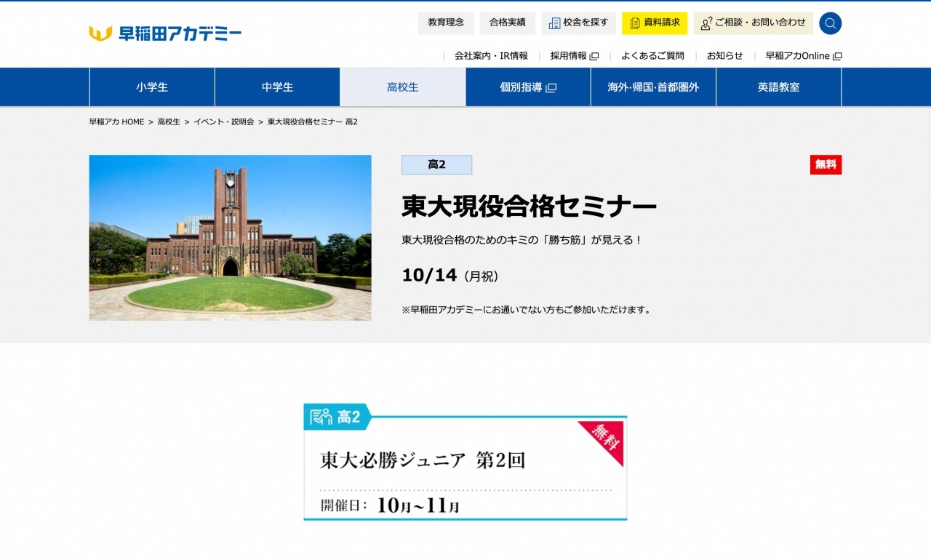931x560 pixels.
Task: Select 小学生 navigation tab
Action: pos(152,87)
